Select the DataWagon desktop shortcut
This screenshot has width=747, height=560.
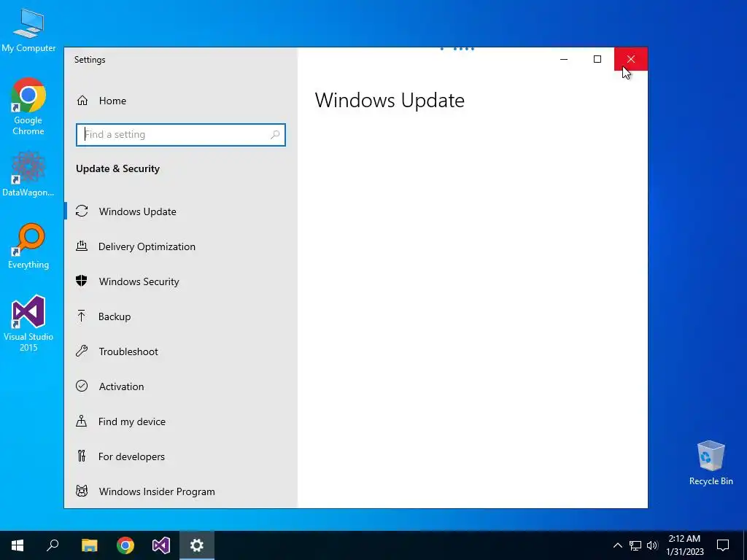pos(28,174)
